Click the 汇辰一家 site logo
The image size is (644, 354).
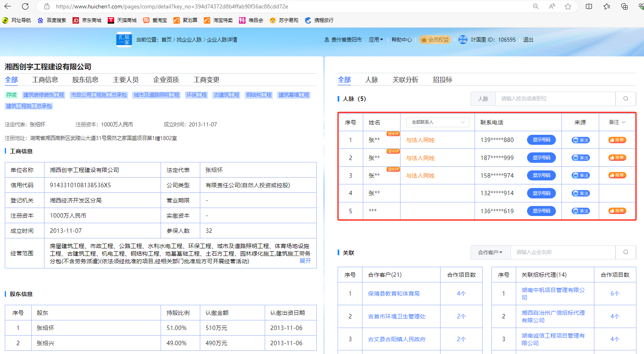click(124, 40)
